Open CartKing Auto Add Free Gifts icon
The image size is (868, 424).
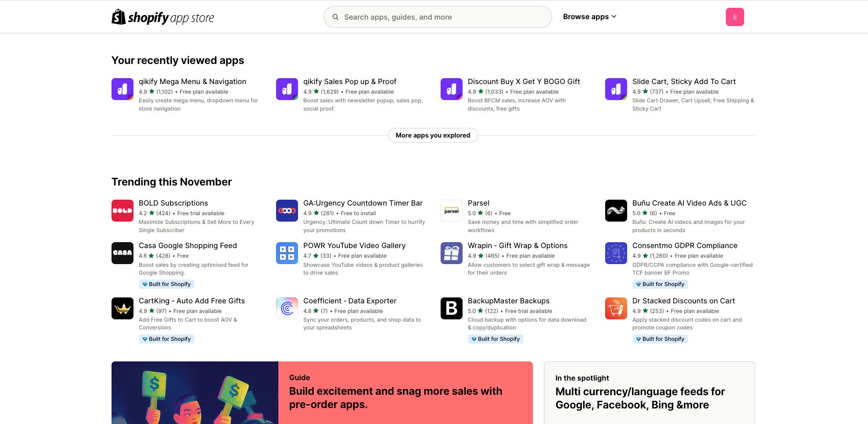(122, 308)
